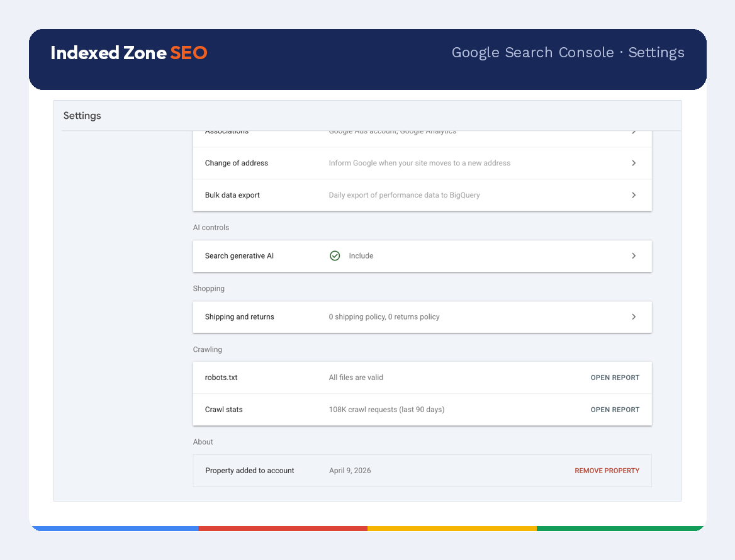Click the Crawling section heading

click(x=207, y=350)
